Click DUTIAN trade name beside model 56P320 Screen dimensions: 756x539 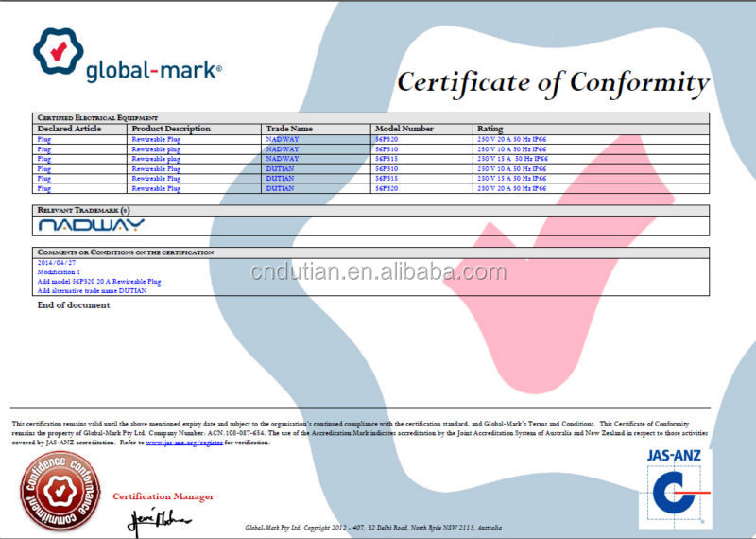280,189
